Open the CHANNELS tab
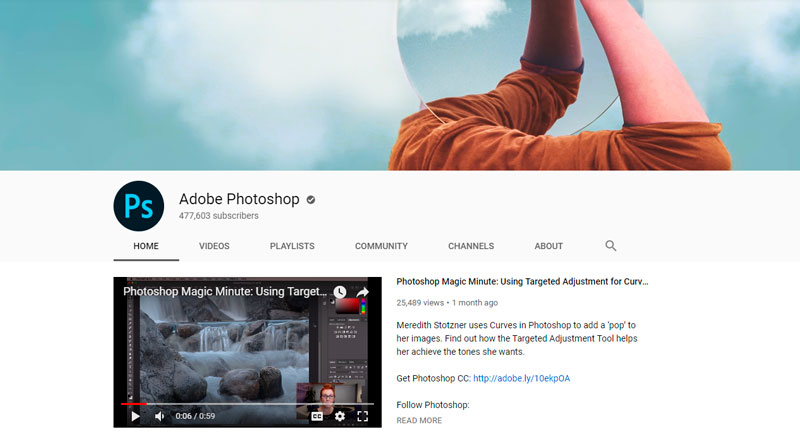800x440 pixels. click(471, 246)
